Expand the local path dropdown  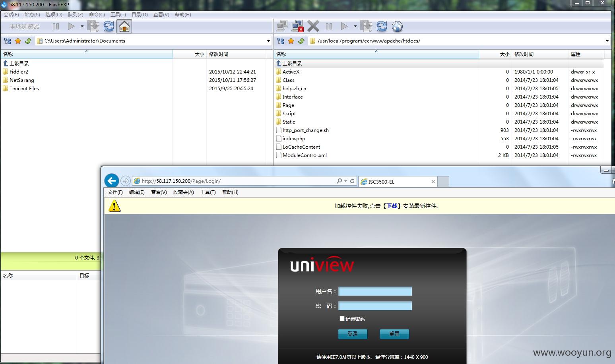[268, 41]
